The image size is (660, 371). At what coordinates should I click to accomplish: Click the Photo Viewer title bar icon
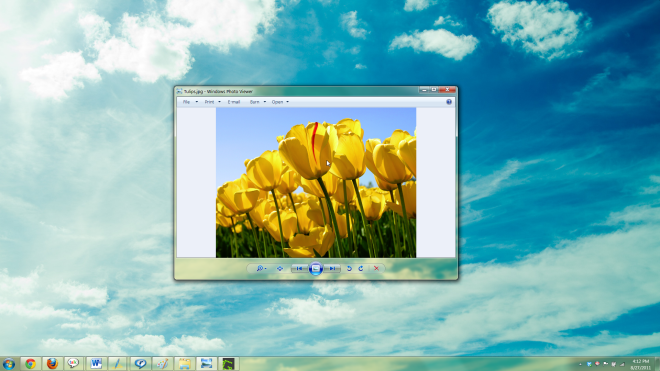pos(179,91)
